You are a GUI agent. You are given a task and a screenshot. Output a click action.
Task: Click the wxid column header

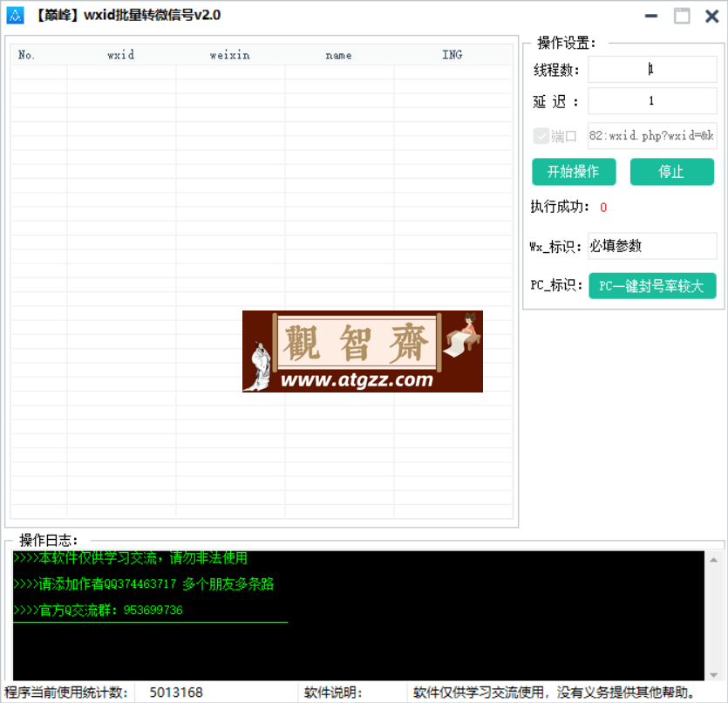tap(121, 55)
